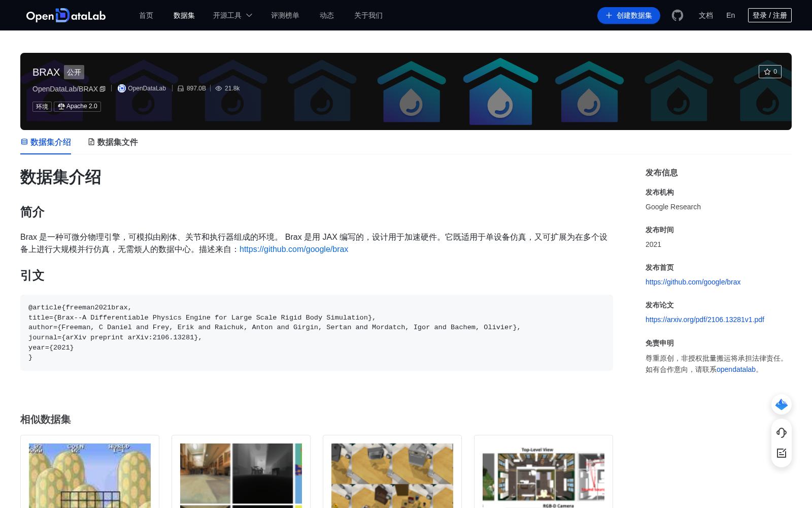Click the 2021 release year text

[x=653, y=244]
